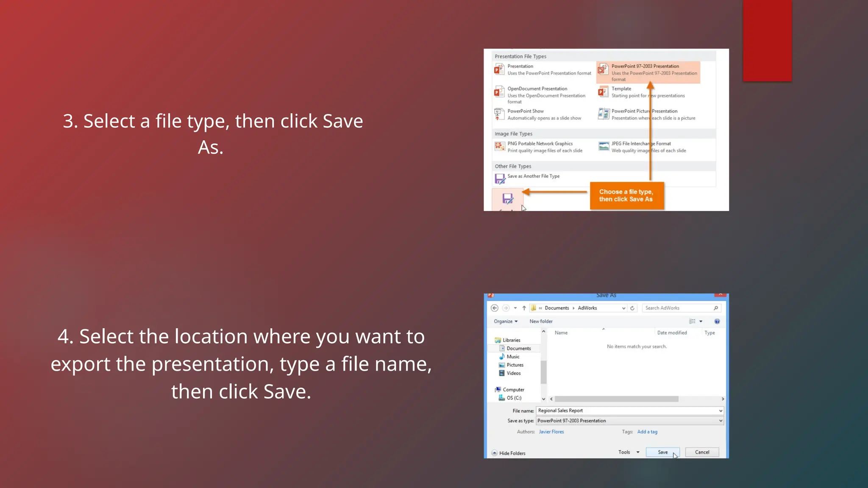Open recent locations dropdown arrow
Viewport: 868px width, 488px height.
coord(515,308)
